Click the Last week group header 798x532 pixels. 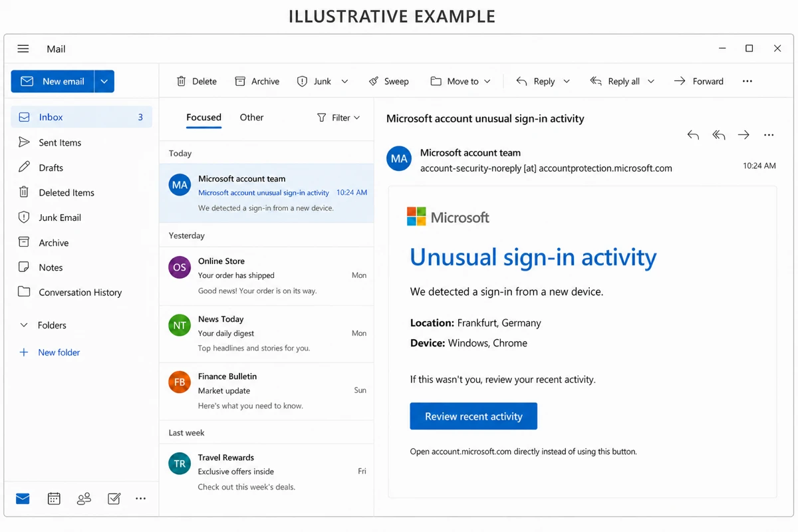coord(186,432)
